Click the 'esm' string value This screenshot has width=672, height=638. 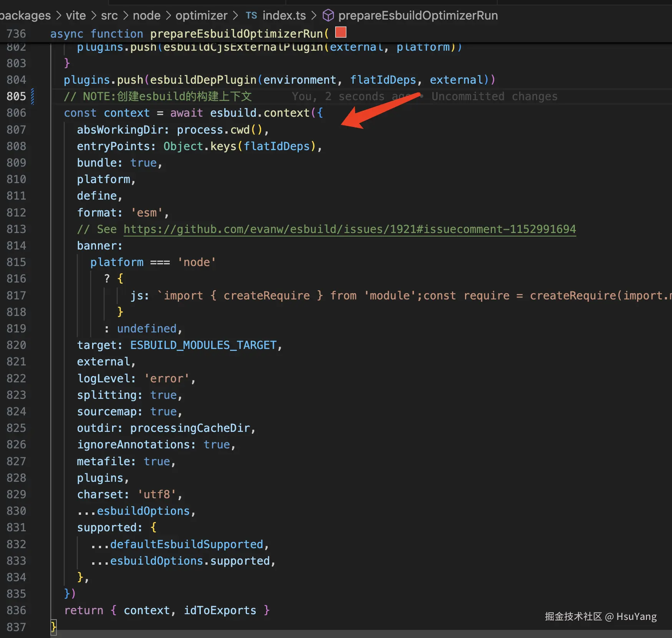point(147,213)
